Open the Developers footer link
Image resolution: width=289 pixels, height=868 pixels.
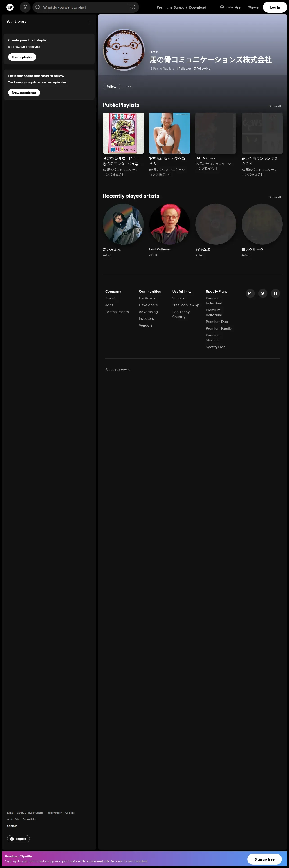148,305
